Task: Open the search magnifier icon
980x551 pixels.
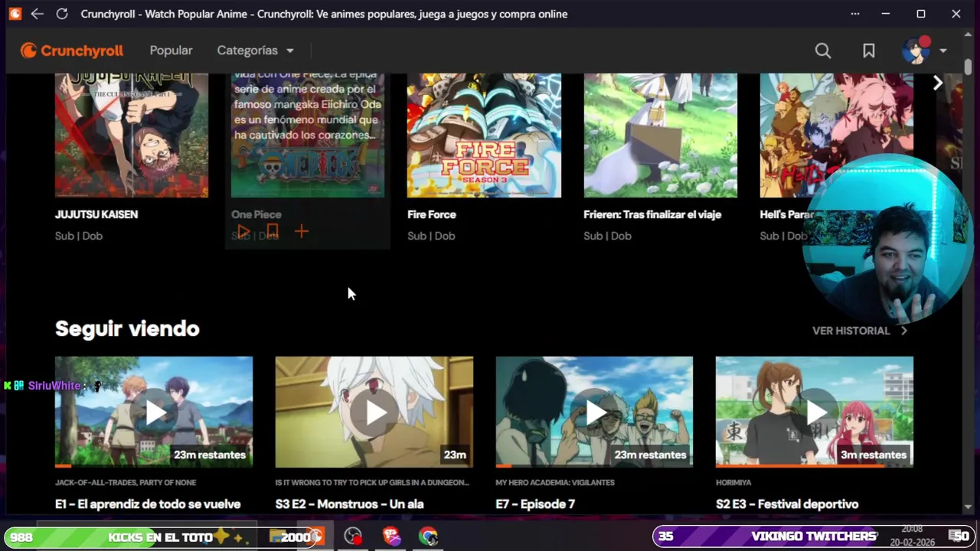Action: tap(823, 51)
